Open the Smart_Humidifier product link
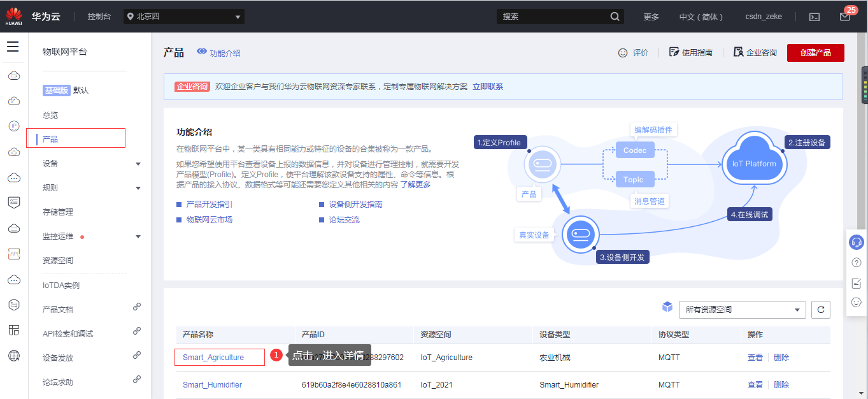This screenshot has height=399, width=868. (212, 385)
